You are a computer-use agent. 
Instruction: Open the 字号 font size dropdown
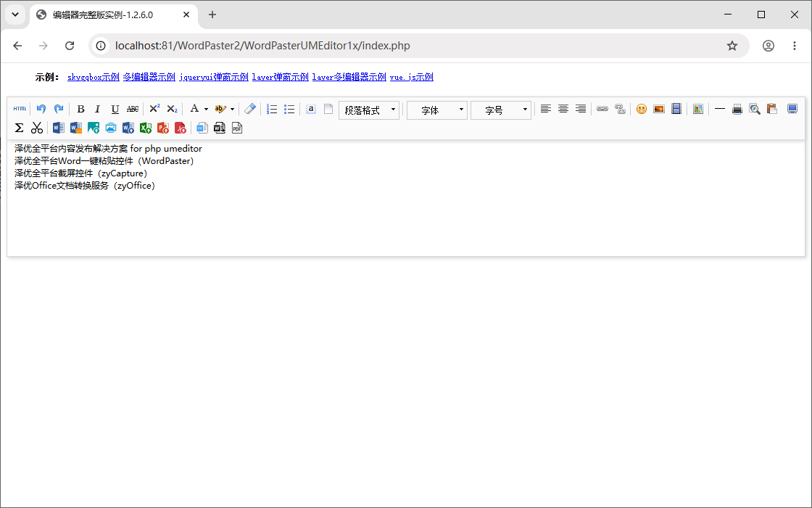point(501,110)
